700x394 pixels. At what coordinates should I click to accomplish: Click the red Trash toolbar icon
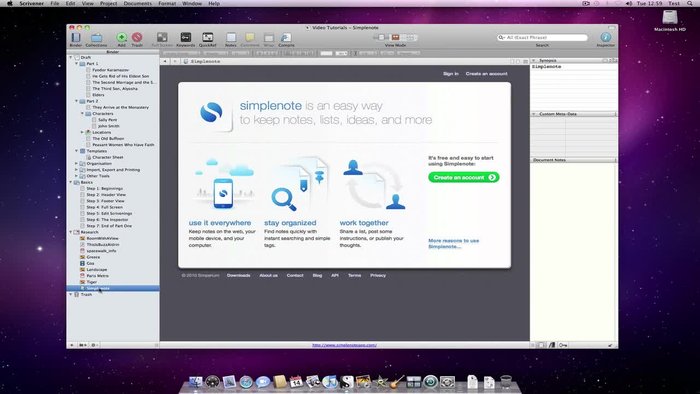point(137,37)
